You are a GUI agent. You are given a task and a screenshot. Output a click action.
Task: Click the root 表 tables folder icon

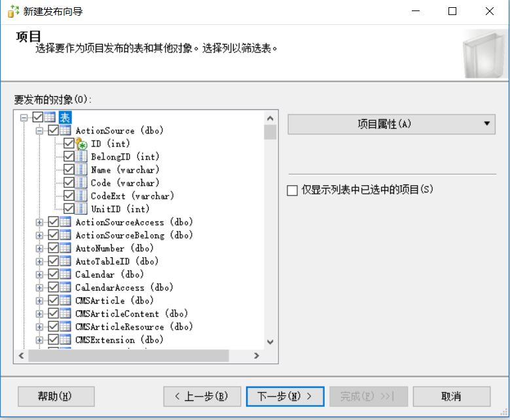point(50,118)
